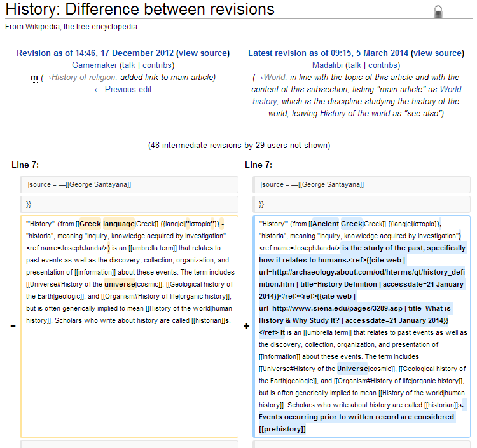This screenshot has width=477, height=448.
Task: Click highlighted 'Greek language' in old revision
Action: pyautogui.click(x=107, y=224)
